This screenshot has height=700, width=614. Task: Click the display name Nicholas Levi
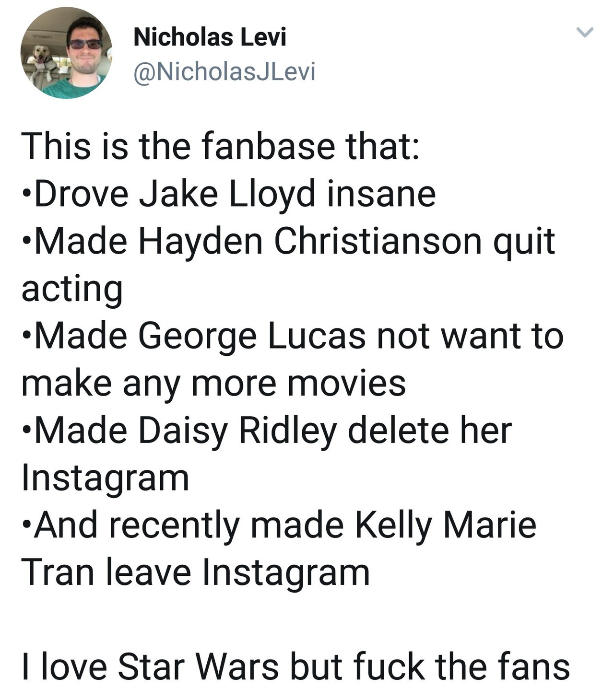(x=210, y=36)
